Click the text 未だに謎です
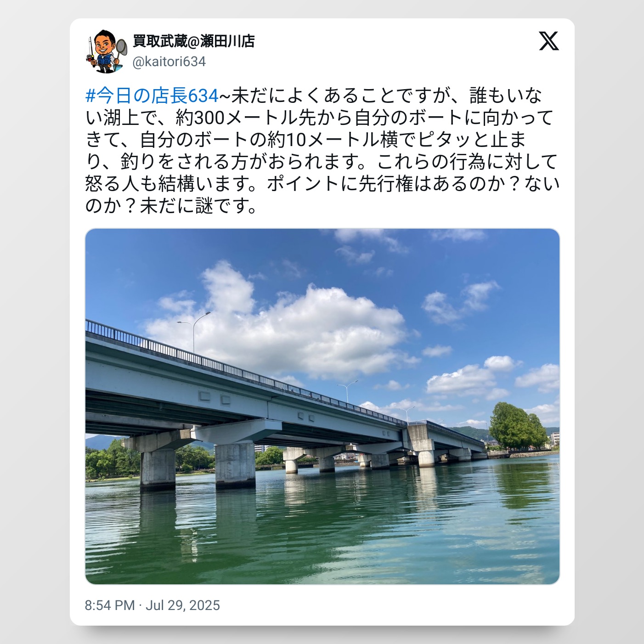Screen dimensions: 644x644 (x=193, y=206)
